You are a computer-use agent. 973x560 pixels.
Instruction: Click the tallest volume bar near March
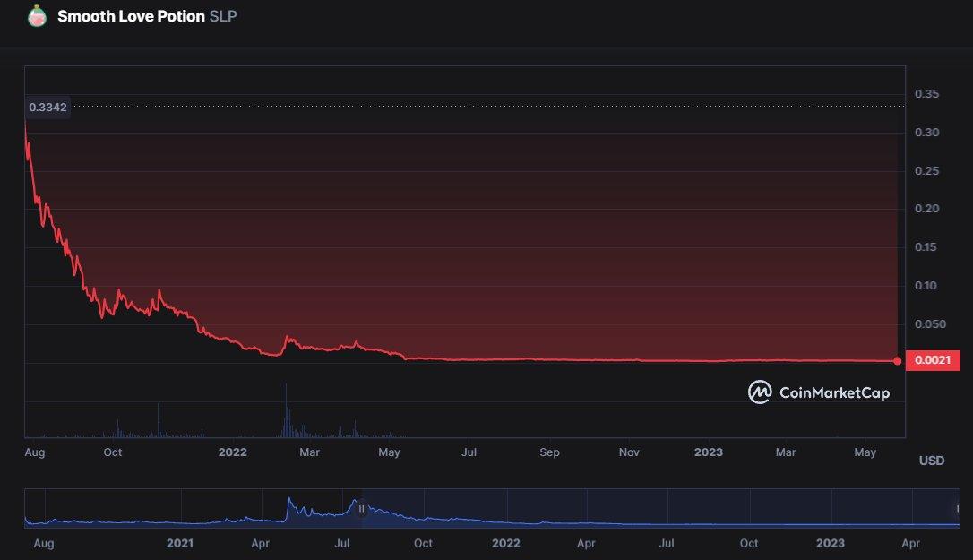coord(286,410)
